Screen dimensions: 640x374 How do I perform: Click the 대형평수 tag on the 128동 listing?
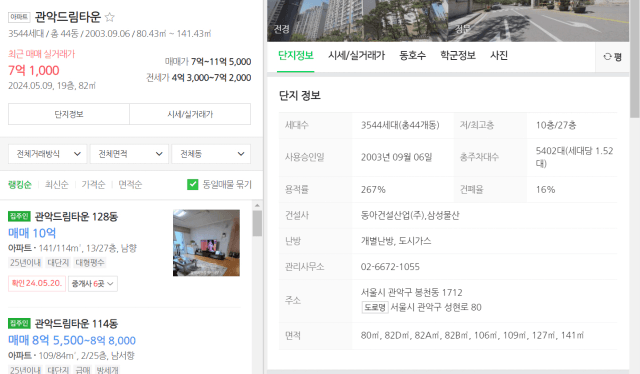(x=90, y=263)
